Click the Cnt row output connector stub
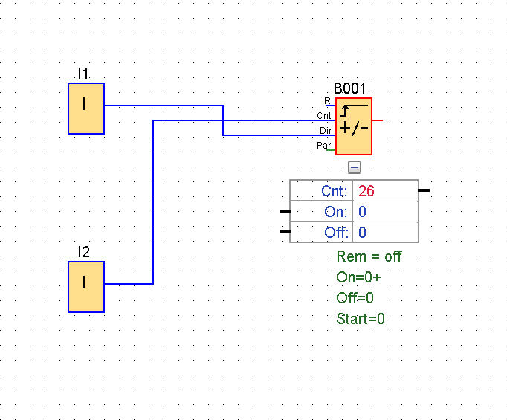This screenshot has height=420, width=507. pyautogui.click(x=424, y=190)
